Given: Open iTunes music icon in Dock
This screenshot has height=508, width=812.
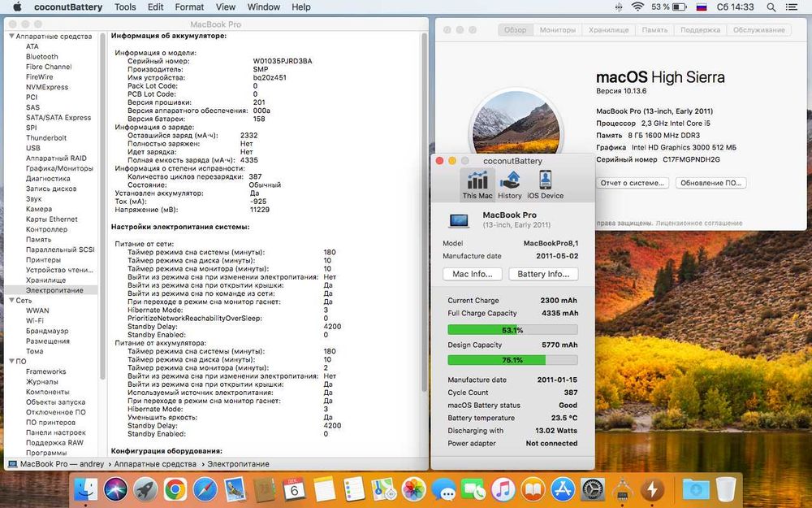Looking at the screenshot, I should pos(503,489).
